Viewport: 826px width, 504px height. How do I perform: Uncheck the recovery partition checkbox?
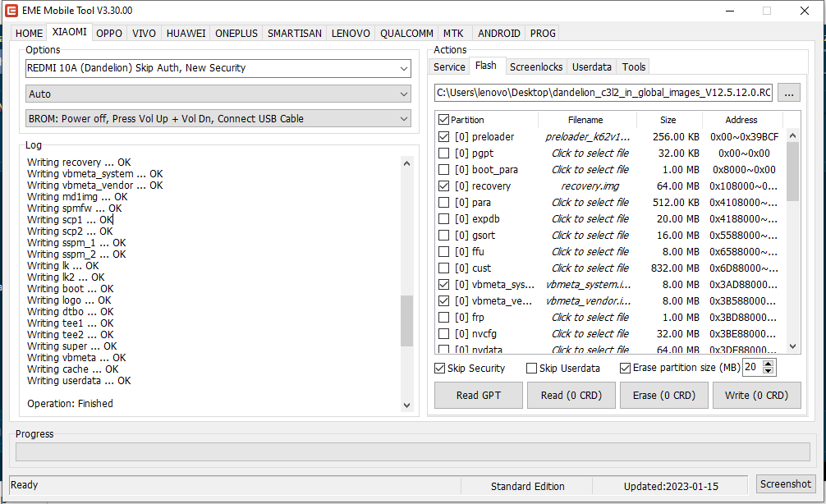click(443, 186)
